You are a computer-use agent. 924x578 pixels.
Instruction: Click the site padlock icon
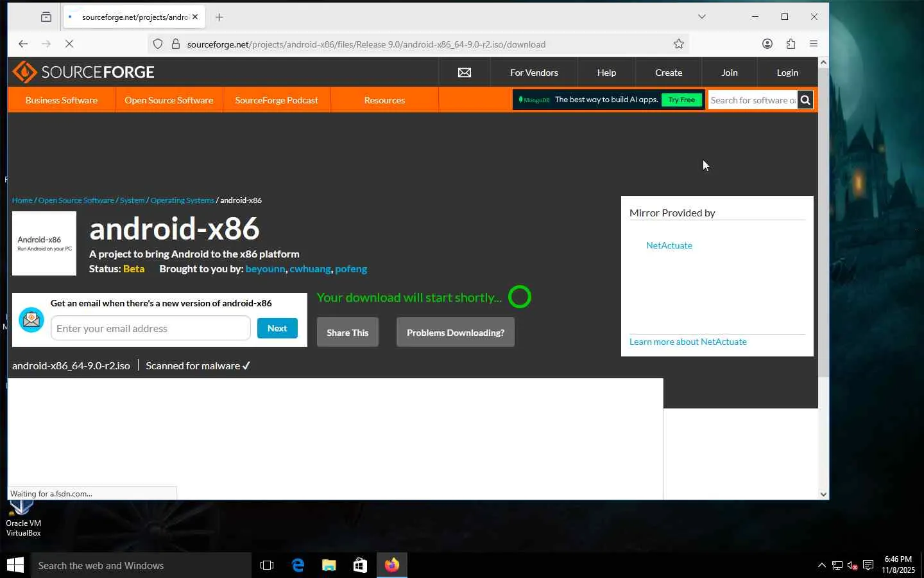coord(176,44)
